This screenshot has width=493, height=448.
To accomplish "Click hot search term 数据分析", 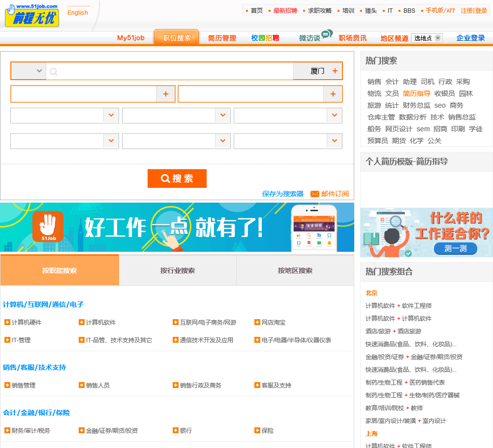I will pyautogui.click(x=412, y=117).
